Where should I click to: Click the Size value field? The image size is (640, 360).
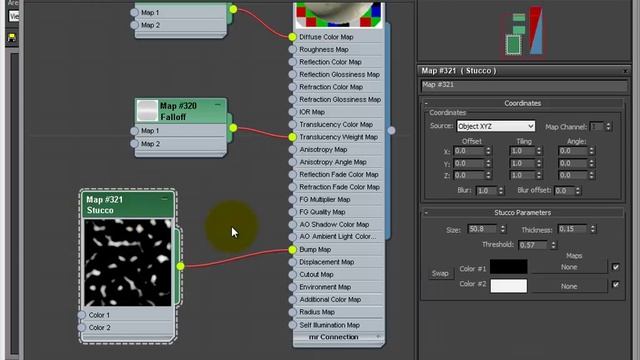pyautogui.click(x=483, y=229)
